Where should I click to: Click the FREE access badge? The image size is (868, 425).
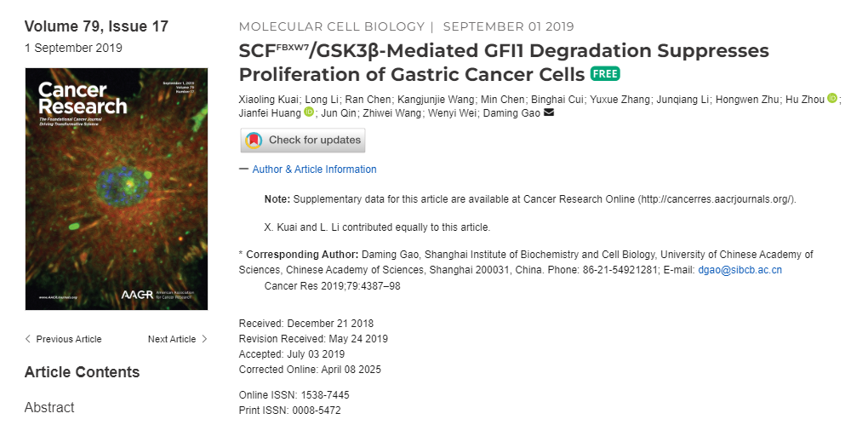click(x=604, y=74)
